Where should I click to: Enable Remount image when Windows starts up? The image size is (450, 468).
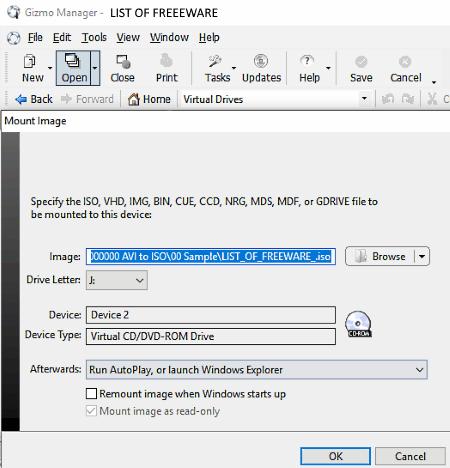(91, 394)
